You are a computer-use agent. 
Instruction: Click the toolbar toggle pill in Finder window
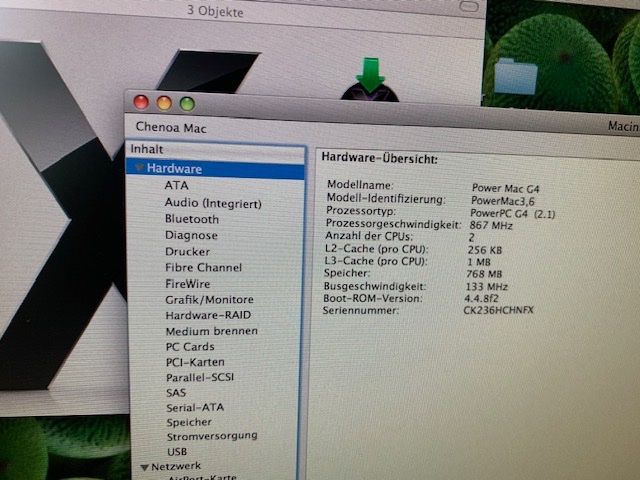point(469,6)
